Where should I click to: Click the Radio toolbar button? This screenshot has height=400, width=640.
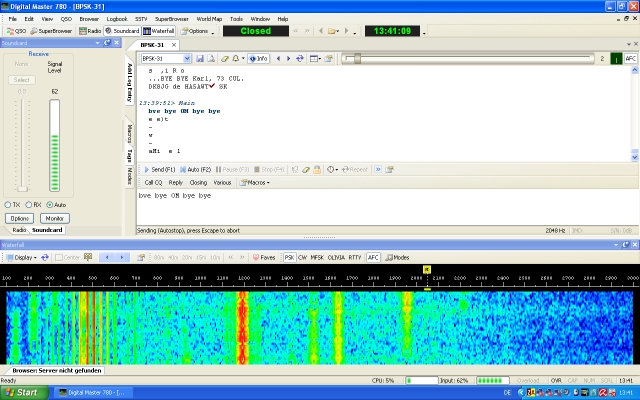coord(90,31)
